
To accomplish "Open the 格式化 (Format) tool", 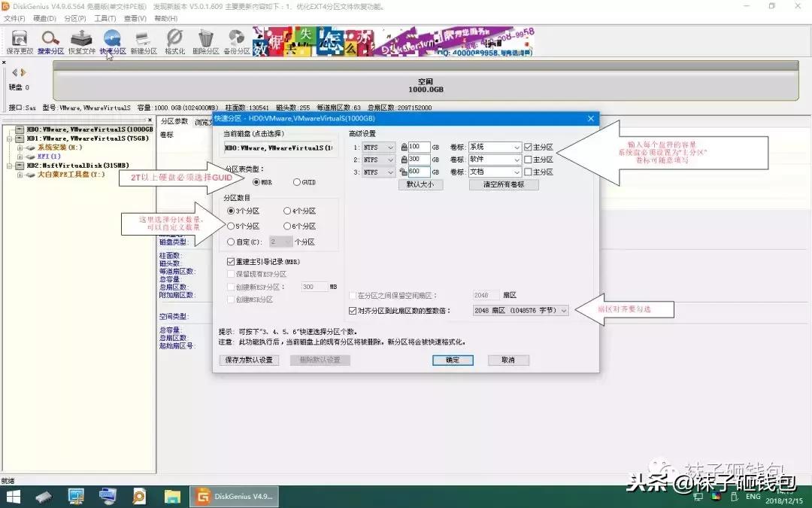I will (x=174, y=41).
